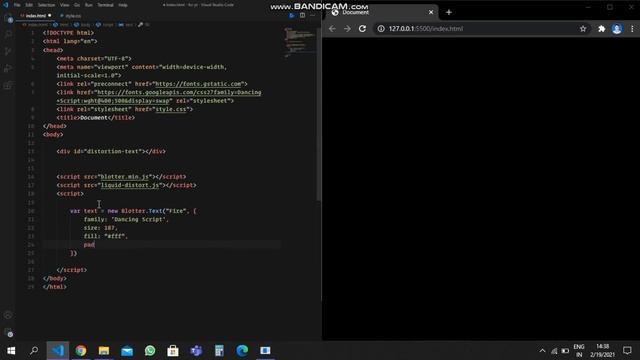Open Calculator from taskbar
Image resolution: width=640 pixels, height=360 pixels.
[x=219, y=350]
